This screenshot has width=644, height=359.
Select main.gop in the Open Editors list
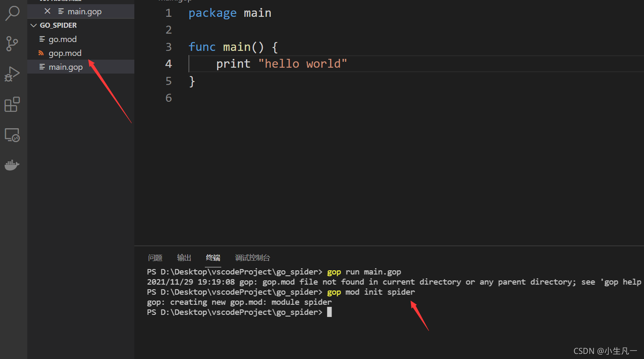click(81, 11)
